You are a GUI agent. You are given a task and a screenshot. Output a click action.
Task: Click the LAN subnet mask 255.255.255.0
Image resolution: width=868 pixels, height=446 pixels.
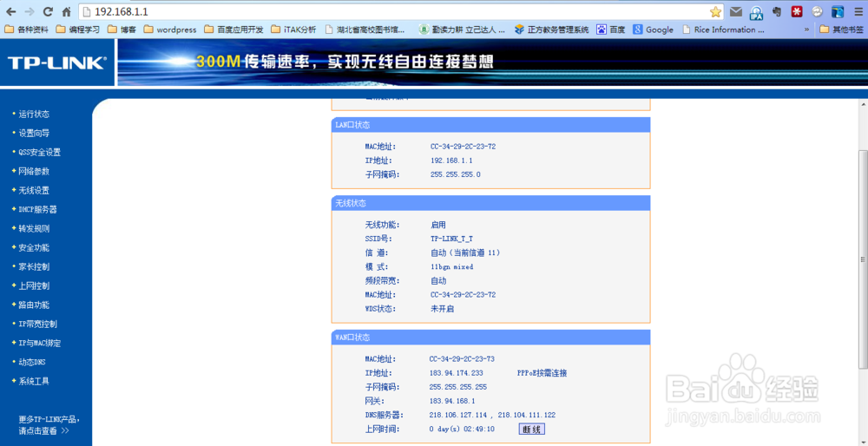pyautogui.click(x=455, y=175)
